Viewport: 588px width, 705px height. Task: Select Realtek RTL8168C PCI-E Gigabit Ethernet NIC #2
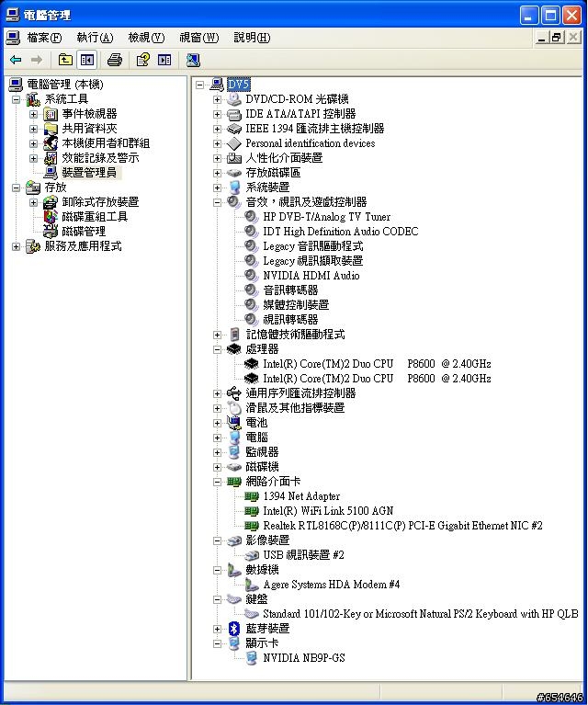coord(402,526)
